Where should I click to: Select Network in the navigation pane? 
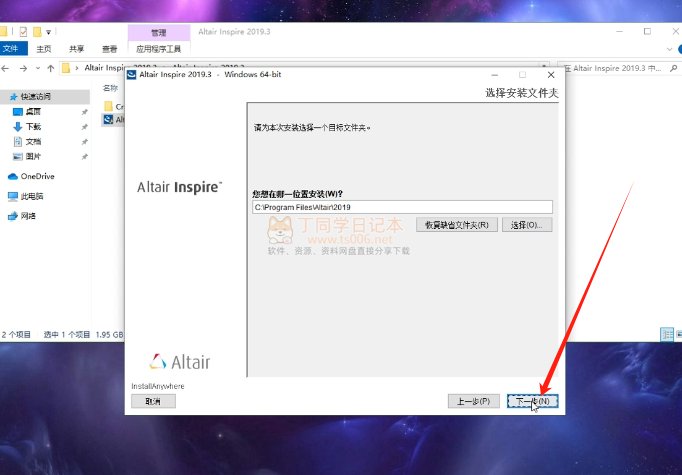28,216
